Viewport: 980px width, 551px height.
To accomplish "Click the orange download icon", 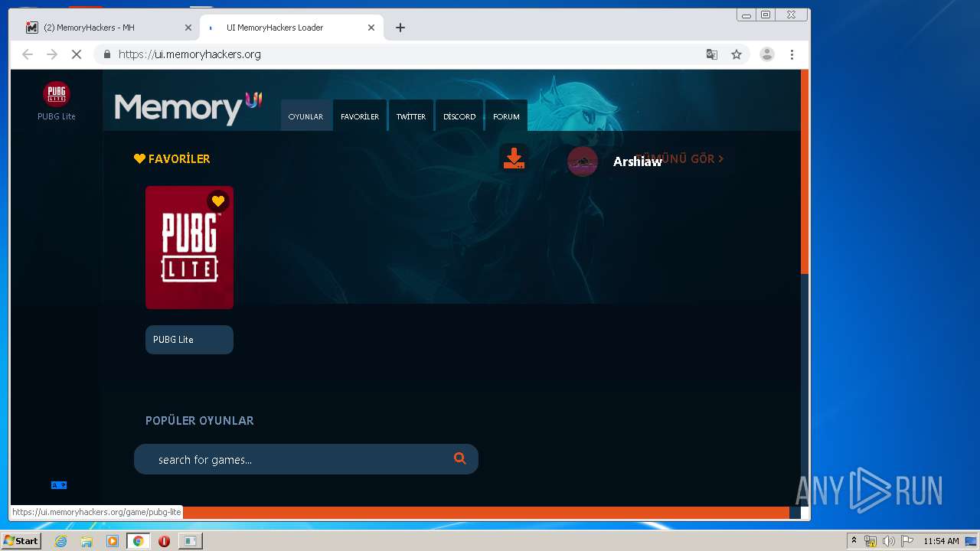I will tap(514, 158).
